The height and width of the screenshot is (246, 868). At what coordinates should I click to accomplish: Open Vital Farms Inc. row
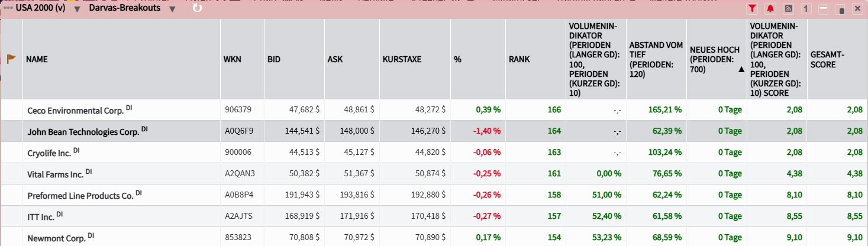[x=434, y=174]
